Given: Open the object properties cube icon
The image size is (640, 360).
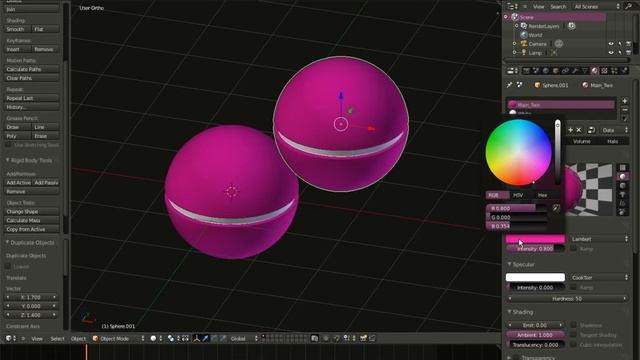Looking at the screenshot, I should [x=556, y=71].
